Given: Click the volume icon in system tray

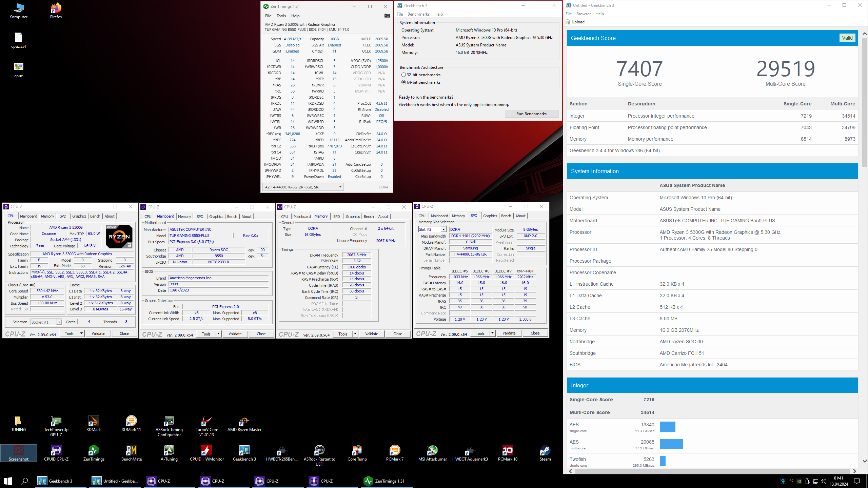Looking at the screenshot, I should point(823,481).
